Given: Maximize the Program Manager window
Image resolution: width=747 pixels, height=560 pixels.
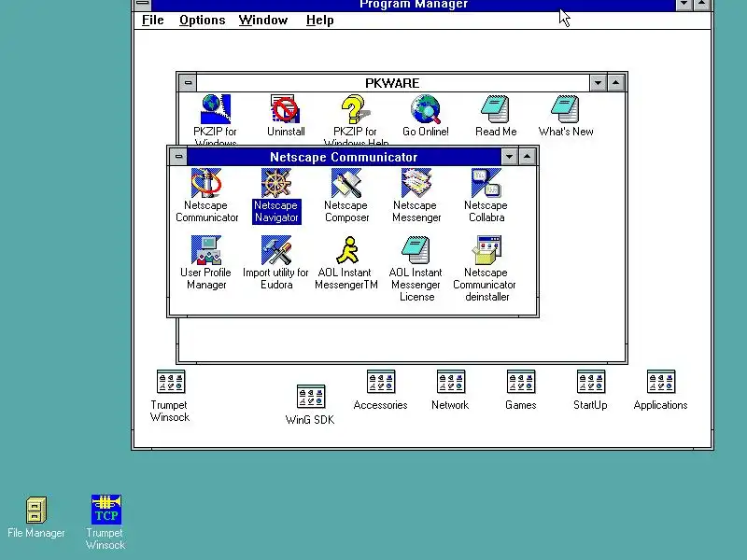Looking at the screenshot, I should (702, 5).
